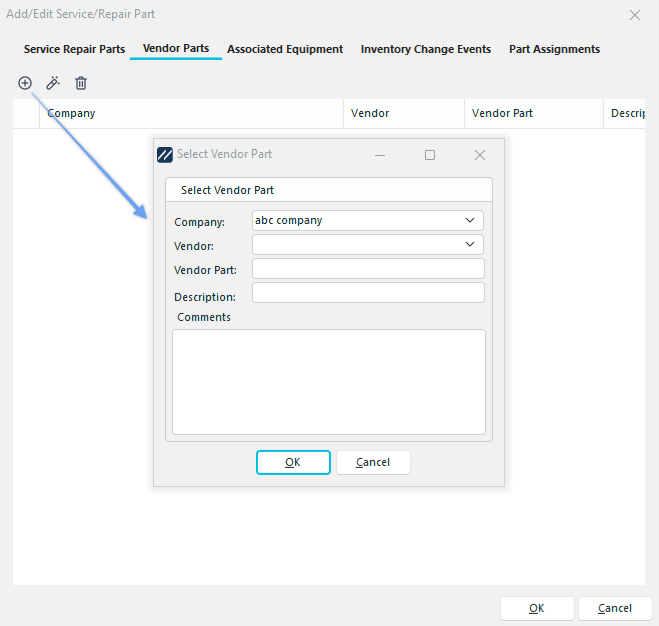This screenshot has width=659, height=626.
Task: Sort by the Vendor Part column header
Action: point(534,114)
